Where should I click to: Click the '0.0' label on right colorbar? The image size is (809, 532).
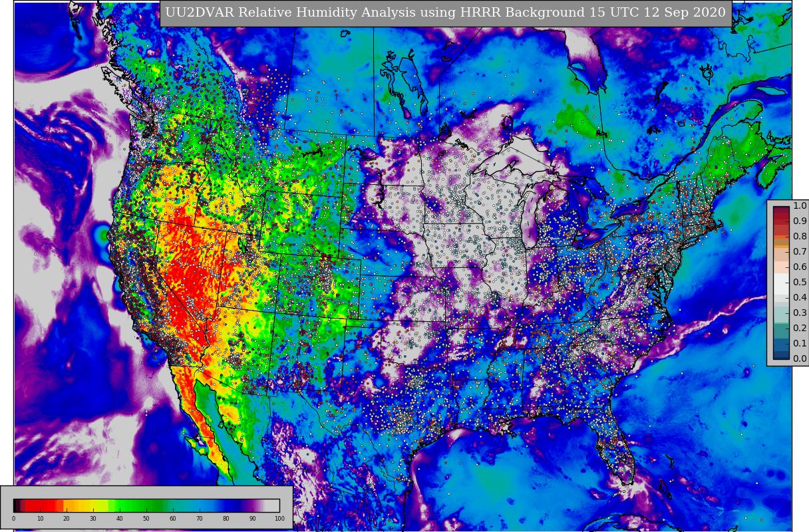click(800, 359)
